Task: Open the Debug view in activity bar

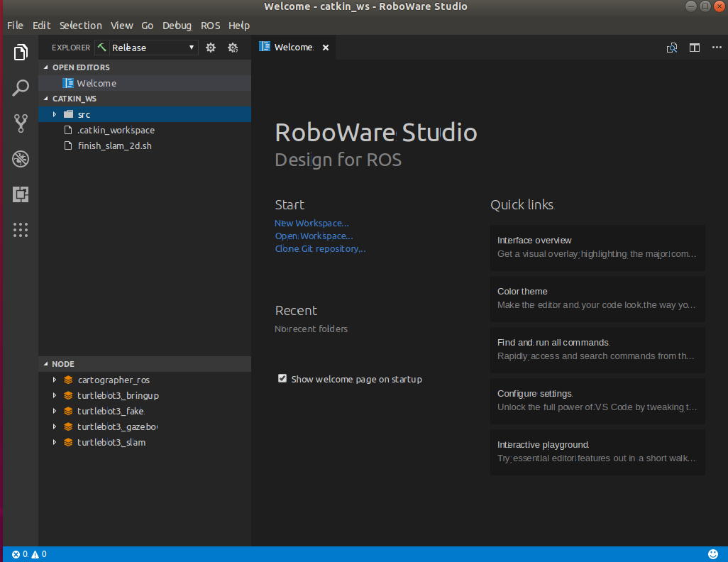Action: coord(21,159)
